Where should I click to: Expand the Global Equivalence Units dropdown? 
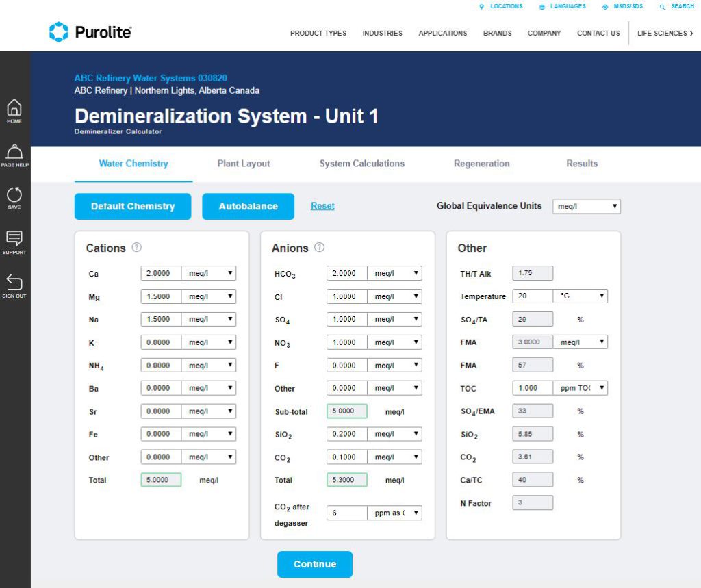point(587,206)
